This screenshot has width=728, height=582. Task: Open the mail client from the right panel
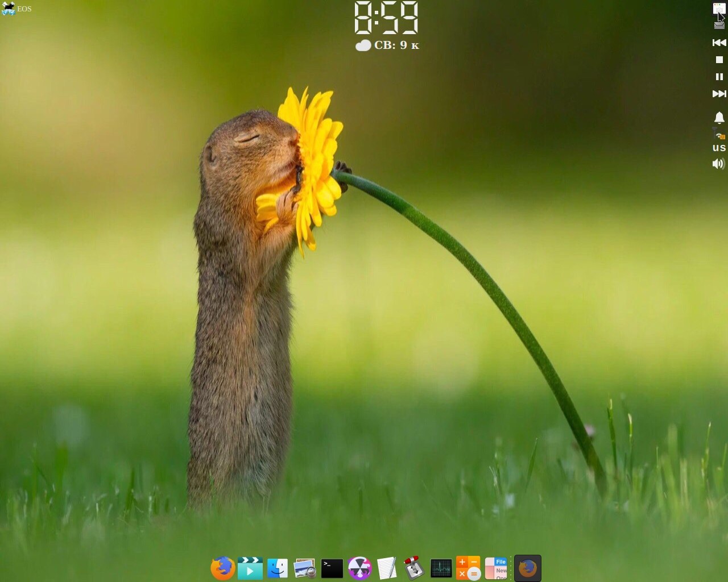click(718, 24)
